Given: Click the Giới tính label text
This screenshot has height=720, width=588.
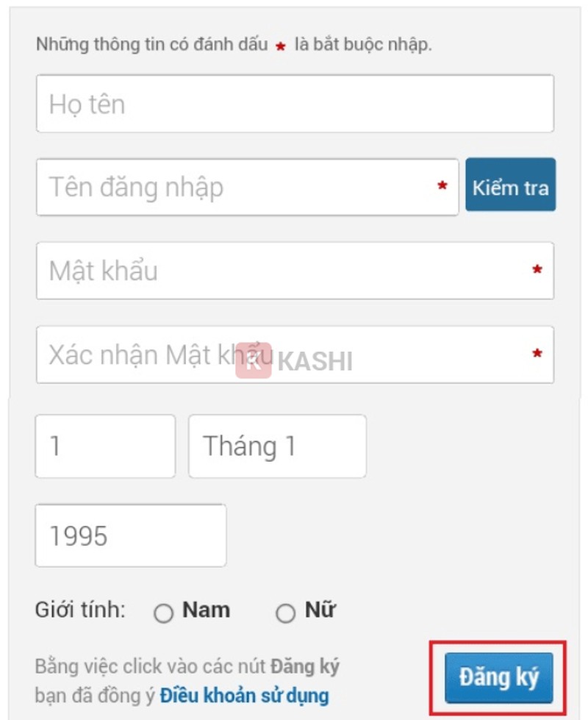Looking at the screenshot, I should point(81,610).
